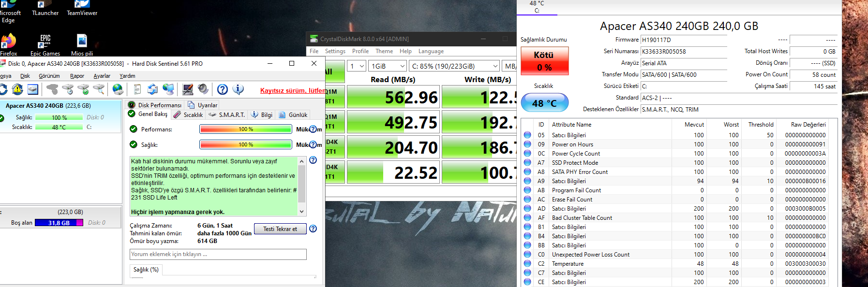Open TLauncher desktop icon
Screen dimensions: 868x287
(45, 8)
